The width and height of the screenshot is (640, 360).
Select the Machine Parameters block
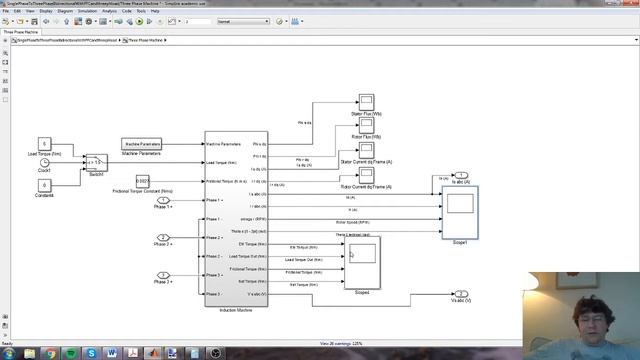coord(142,144)
